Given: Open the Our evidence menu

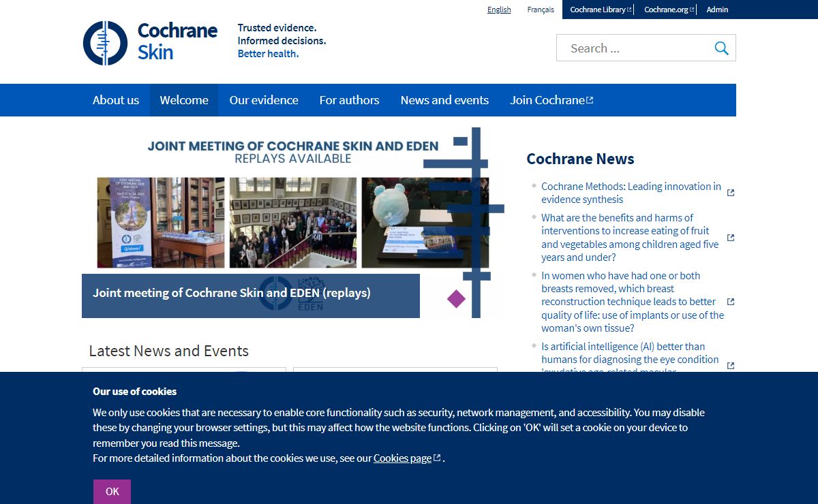Looking at the screenshot, I should pos(264,100).
